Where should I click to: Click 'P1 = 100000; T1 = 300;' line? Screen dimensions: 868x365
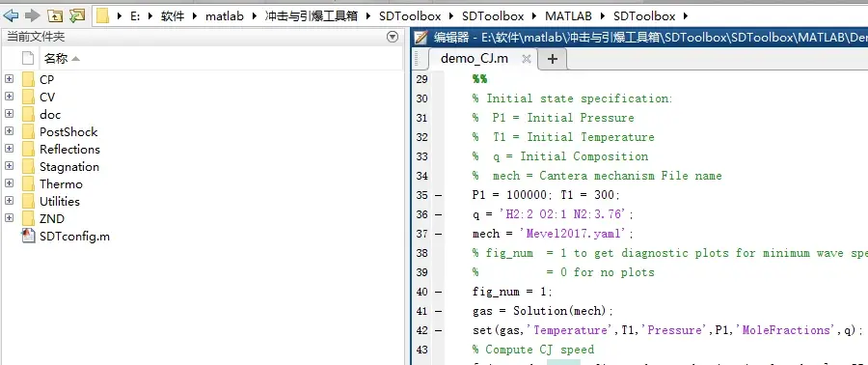coord(546,195)
